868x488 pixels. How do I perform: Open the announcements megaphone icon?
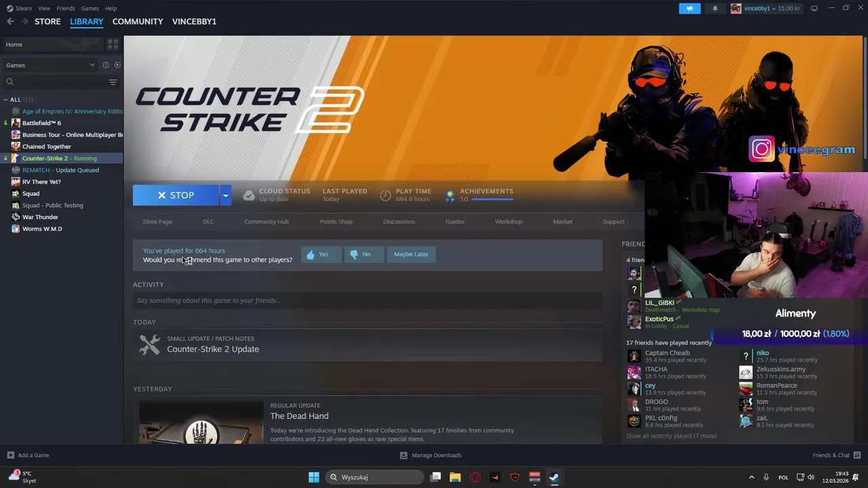(690, 8)
